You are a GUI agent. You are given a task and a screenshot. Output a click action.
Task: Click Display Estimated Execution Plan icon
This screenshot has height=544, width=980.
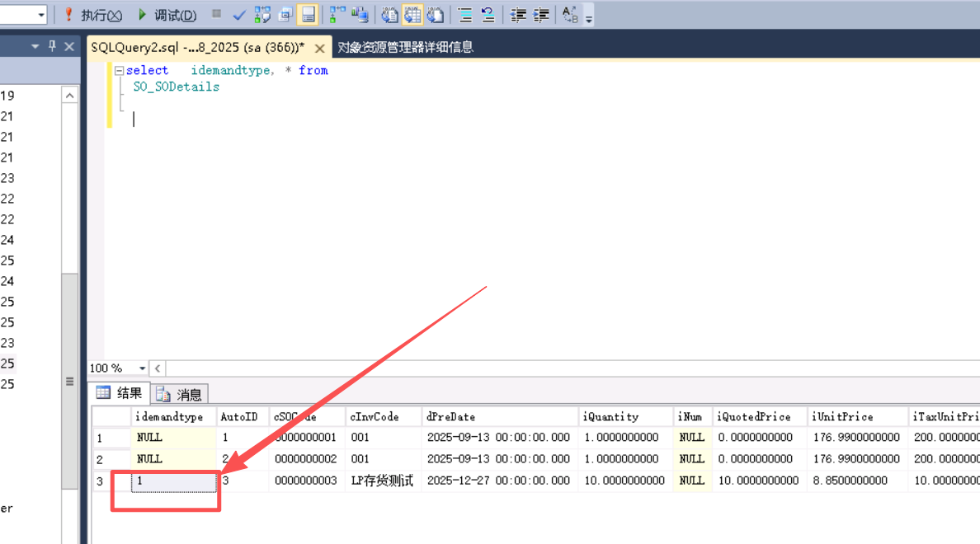262,15
